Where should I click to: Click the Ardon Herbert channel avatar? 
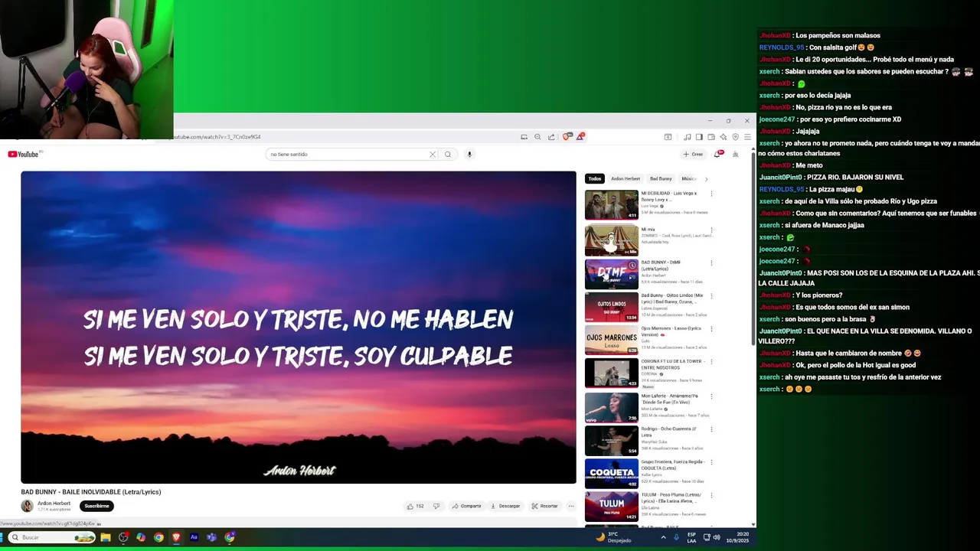27,506
